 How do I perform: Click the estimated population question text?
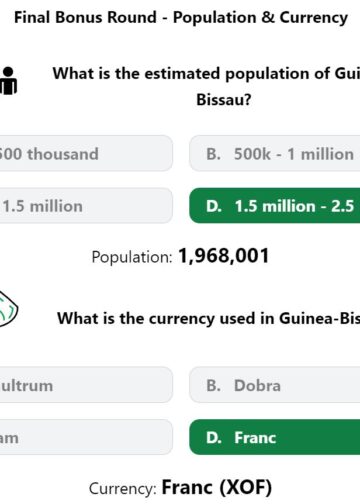pos(206,86)
